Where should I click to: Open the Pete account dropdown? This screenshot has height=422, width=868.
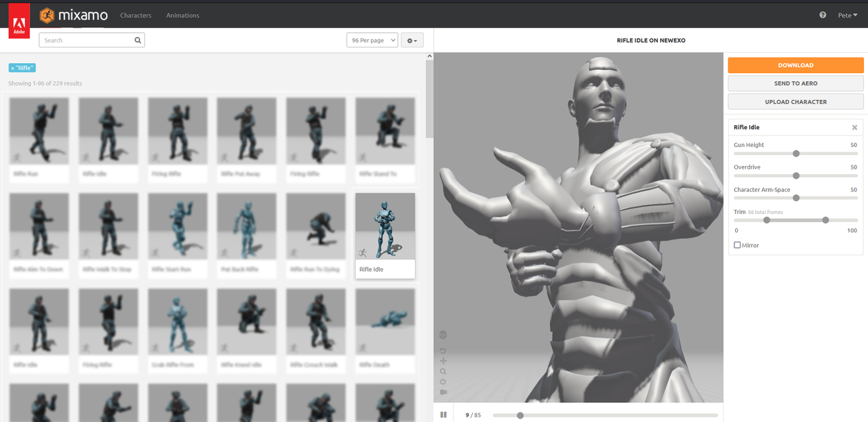pos(848,15)
